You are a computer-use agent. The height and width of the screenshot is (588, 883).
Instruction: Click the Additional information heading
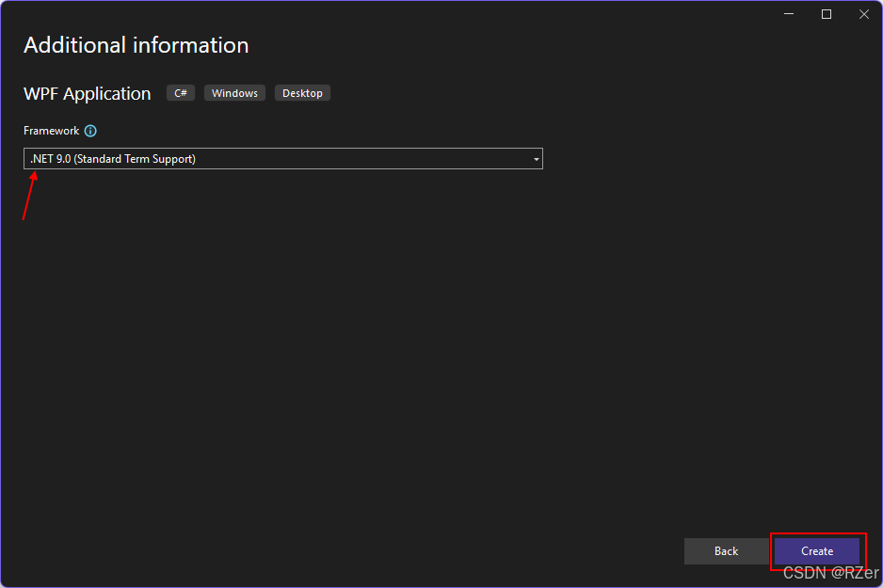tap(136, 45)
